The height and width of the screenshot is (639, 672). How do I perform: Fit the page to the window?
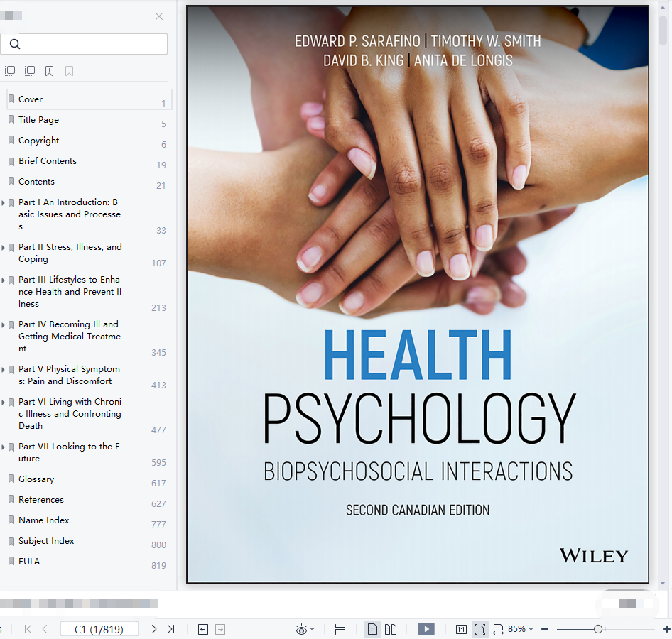[x=480, y=629]
